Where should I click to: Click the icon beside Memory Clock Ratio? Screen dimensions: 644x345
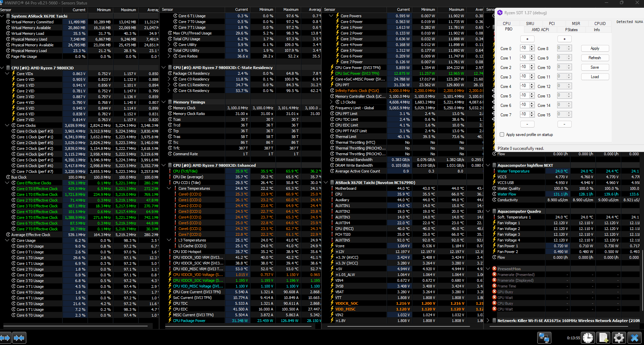[x=170, y=114]
